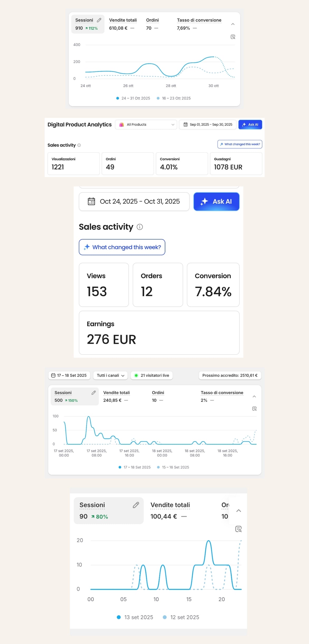Open the 17 – 18 Set 2025 date picker
The image size is (309, 644).
[69, 375]
